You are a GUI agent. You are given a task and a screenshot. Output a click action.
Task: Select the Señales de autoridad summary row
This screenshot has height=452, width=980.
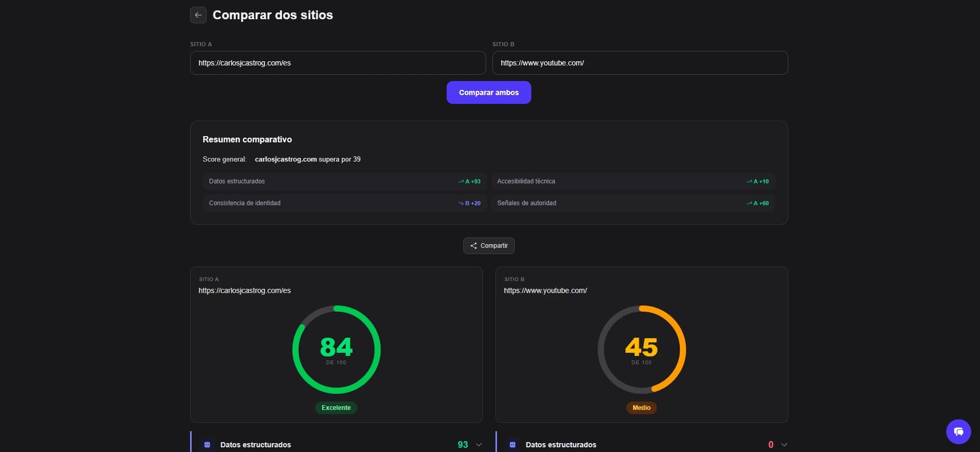[x=633, y=203]
